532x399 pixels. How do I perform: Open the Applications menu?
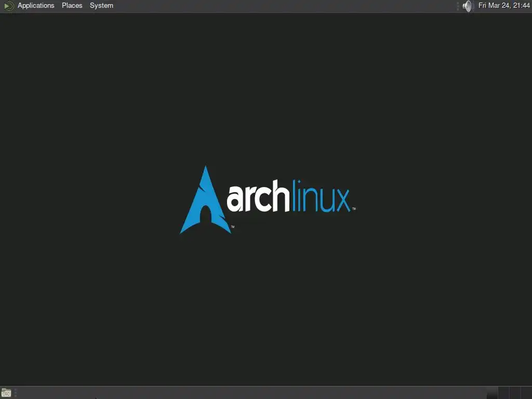pyautogui.click(x=36, y=5)
